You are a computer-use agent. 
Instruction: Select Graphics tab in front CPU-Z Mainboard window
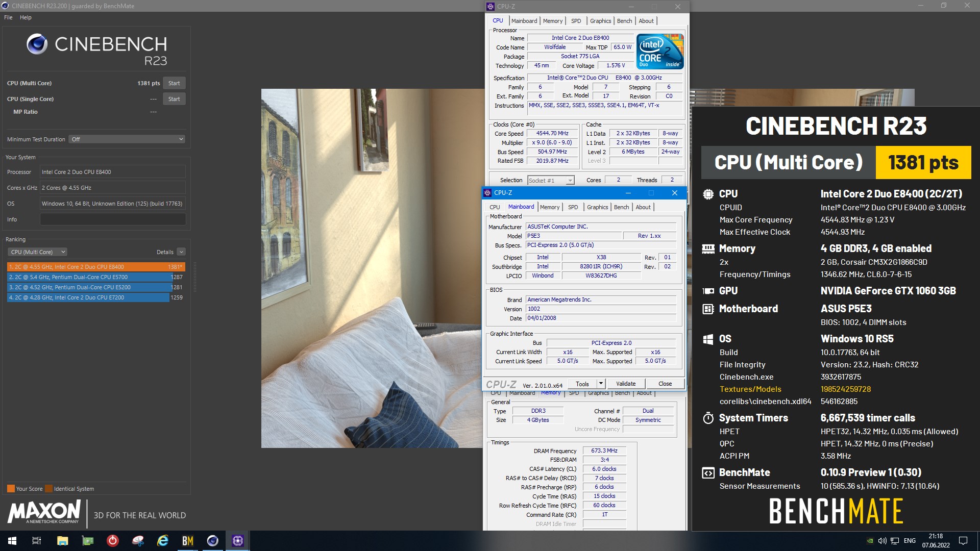click(597, 207)
